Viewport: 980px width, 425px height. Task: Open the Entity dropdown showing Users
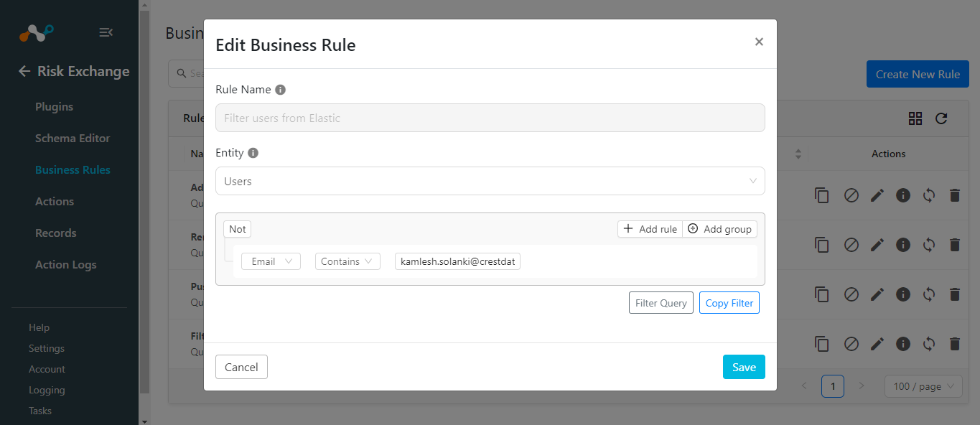[490, 181]
